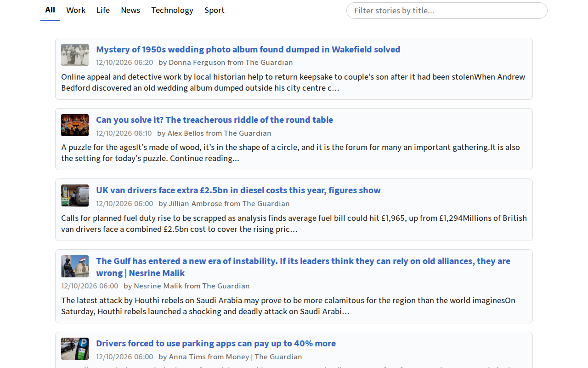
Task: Click the parking apps story thumbnail
Action: (75, 349)
